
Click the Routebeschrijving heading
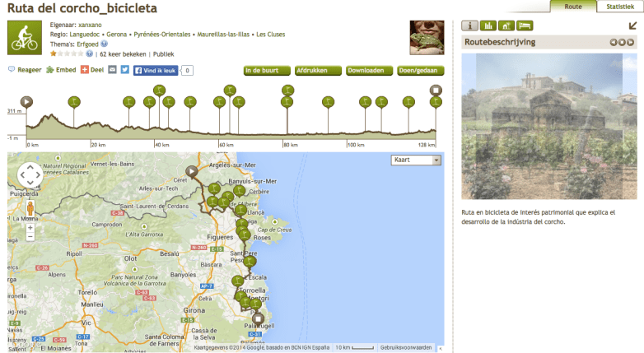pos(500,42)
